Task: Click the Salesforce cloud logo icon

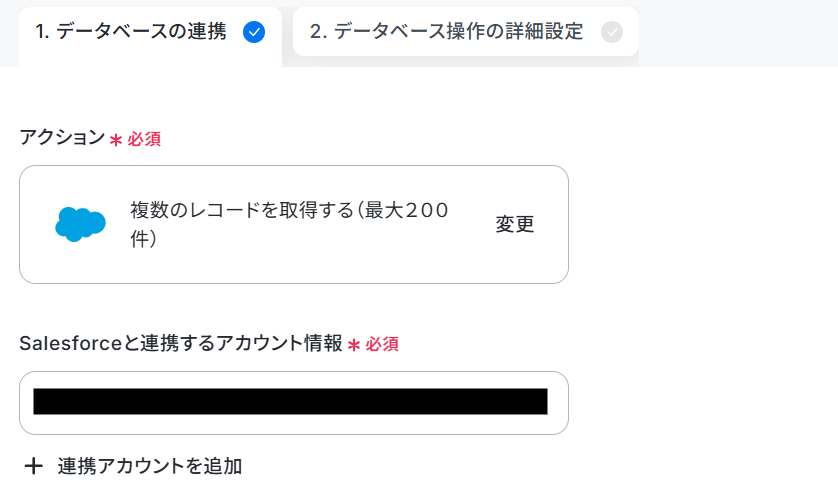Action: 80,224
